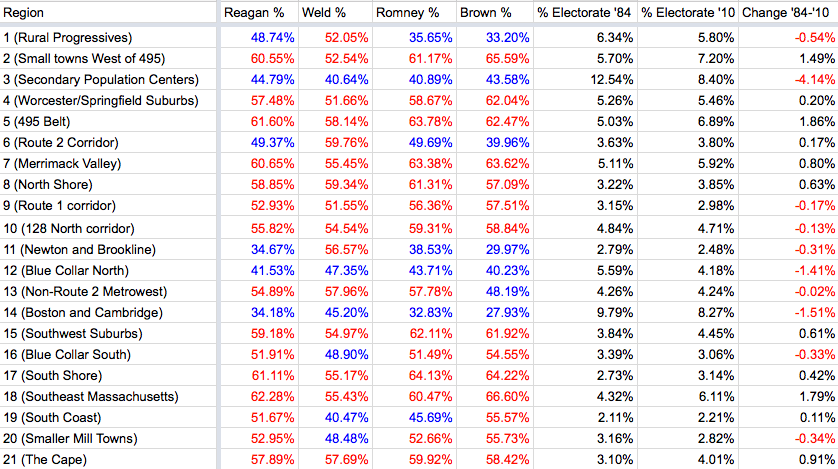This screenshot has width=838, height=469.
Task: Click the Region column header
Action: click(x=25, y=13)
